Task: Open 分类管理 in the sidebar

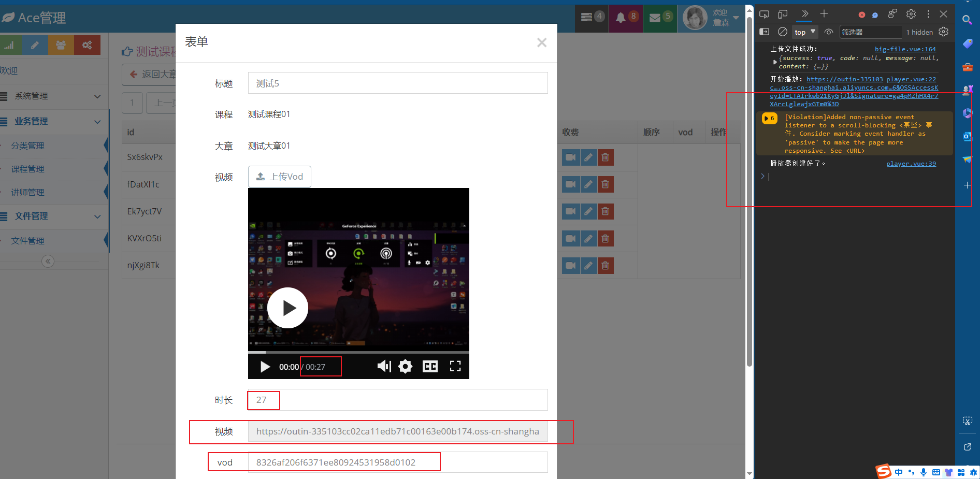Action: pyautogui.click(x=54, y=146)
